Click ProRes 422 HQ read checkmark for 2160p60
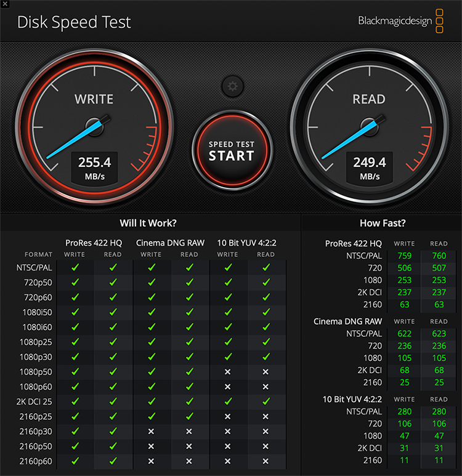The width and height of the screenshot is (462, 476). click(x=113, y=461)
